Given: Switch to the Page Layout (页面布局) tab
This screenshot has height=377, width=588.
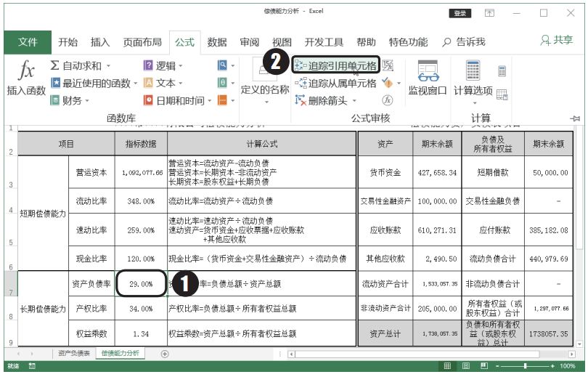Looking at the screenshot, I should pyautogui.click(x=142, y=42).
